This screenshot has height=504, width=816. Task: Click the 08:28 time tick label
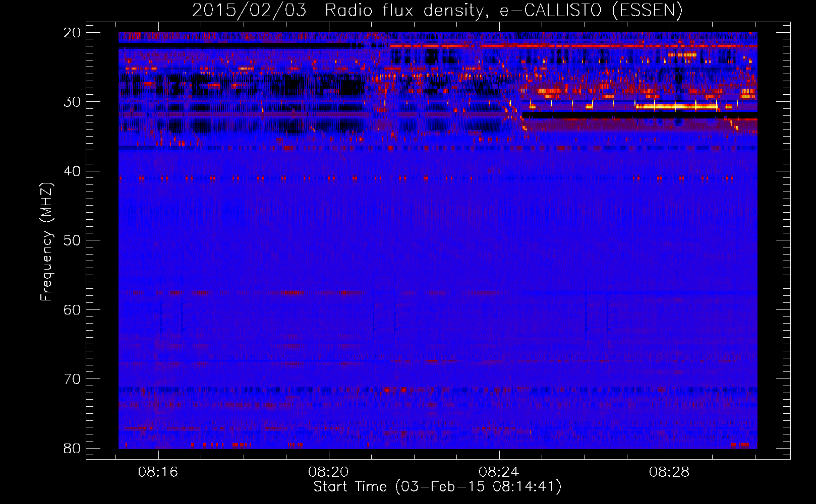(x=669, y=472)
